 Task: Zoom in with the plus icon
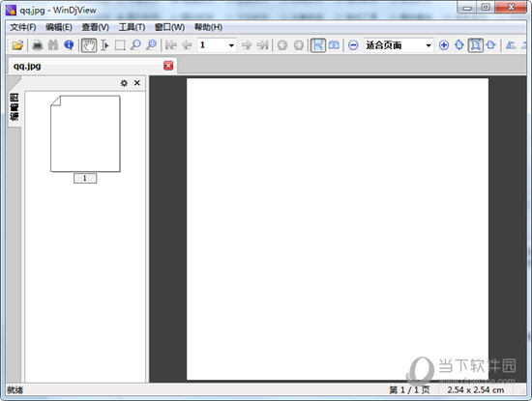(x=444, y=45)
